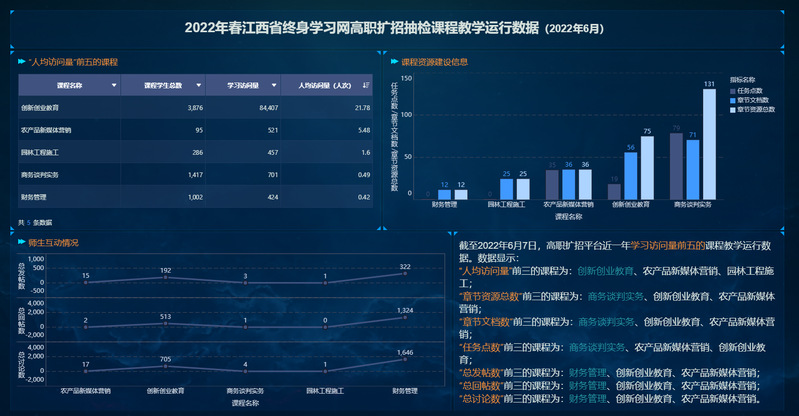Click the 创新创业教育 bar labeled 75
The width and height of the screenshot is (799, 416).
(x=647, y=168)
